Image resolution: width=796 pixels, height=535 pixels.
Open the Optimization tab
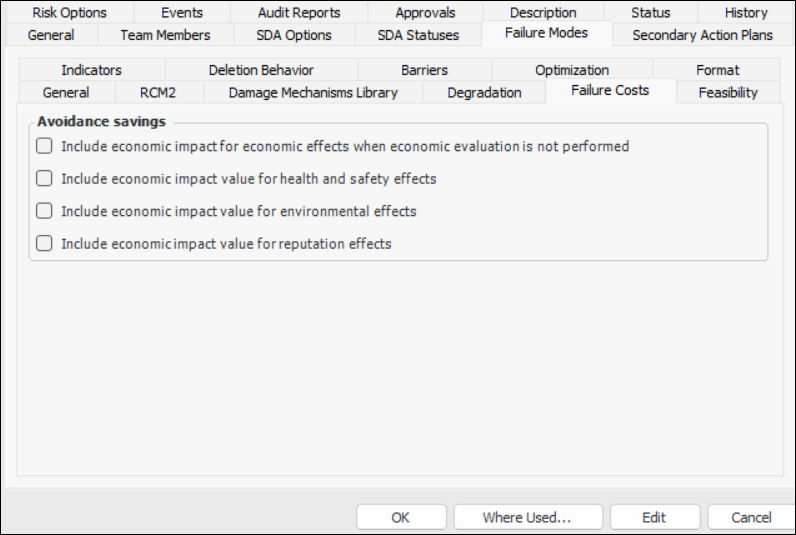[x=572, y=70]
